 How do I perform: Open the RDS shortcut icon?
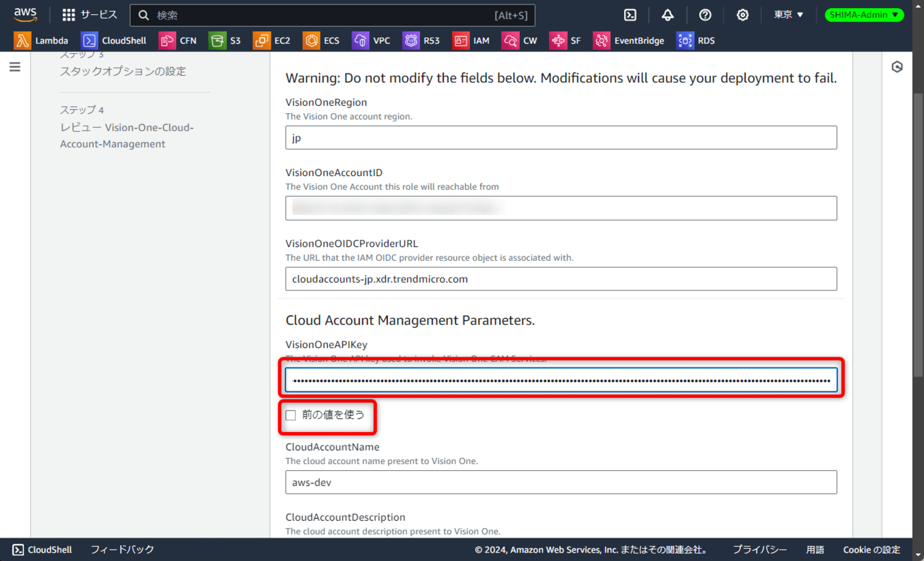coord(685,41)
